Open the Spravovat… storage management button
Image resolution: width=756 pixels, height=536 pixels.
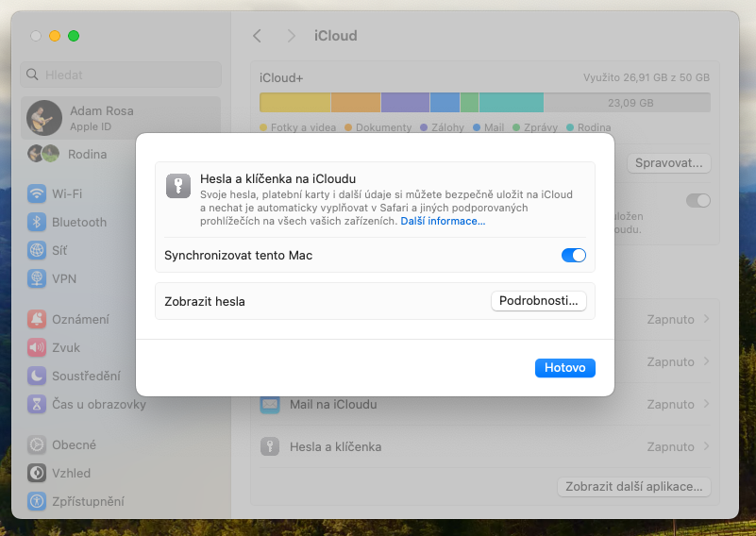pyautogui.click(x=669, y=163)
